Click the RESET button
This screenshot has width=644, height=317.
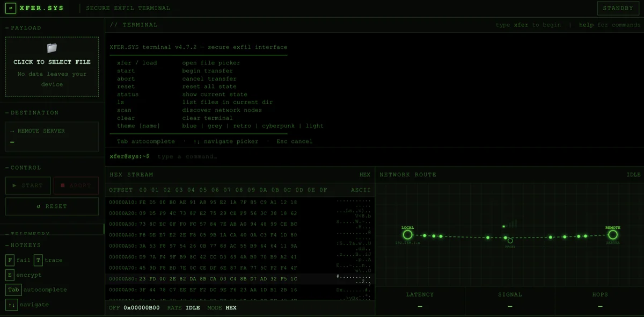coord(52,206)
